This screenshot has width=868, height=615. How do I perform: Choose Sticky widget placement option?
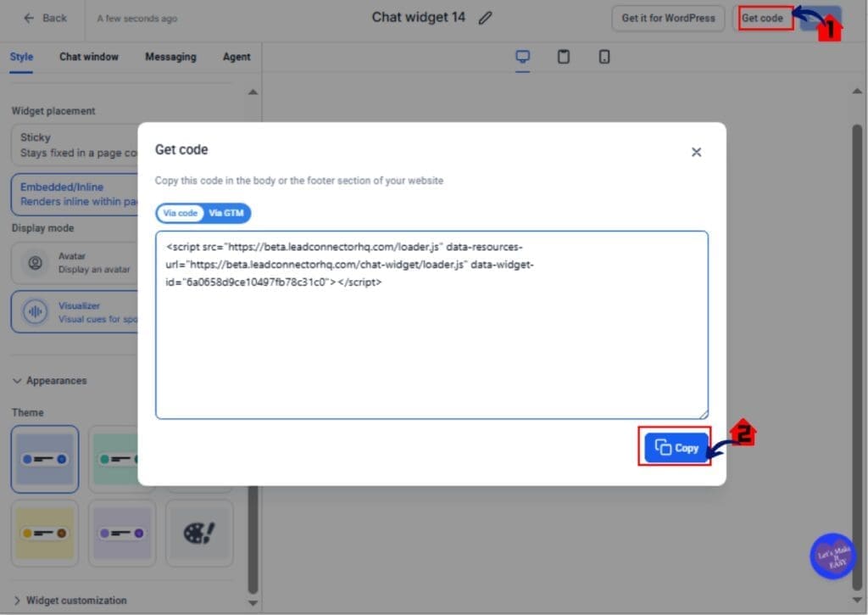click(75, 145)
